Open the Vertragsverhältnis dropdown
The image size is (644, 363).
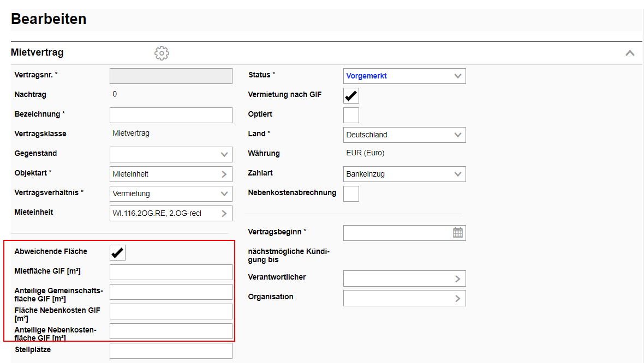tap(171, 194)
